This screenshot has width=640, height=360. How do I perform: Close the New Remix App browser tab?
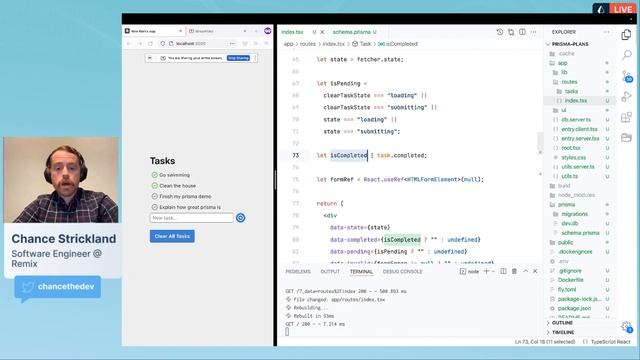[180, 31]
